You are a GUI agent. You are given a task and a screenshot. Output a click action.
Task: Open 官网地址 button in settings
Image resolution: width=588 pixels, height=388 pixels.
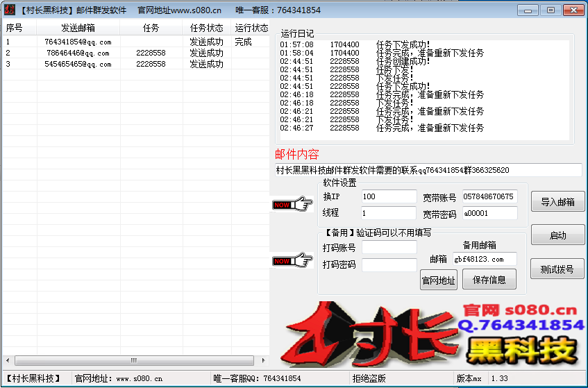(438, 280)
